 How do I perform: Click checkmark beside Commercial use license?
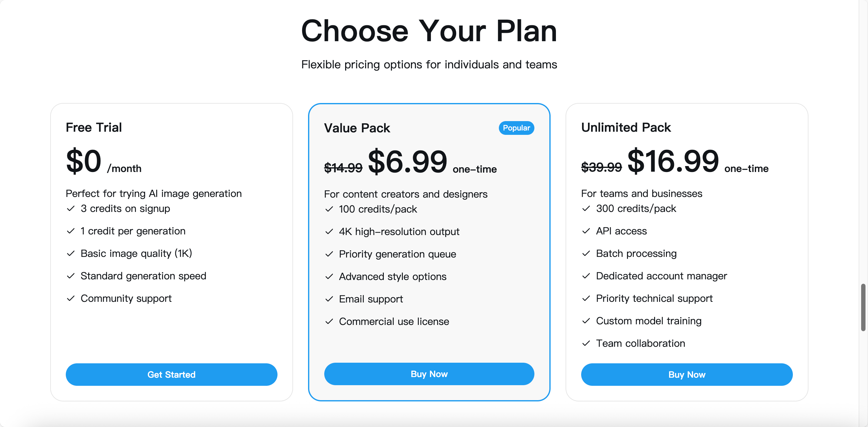[329, 321]
